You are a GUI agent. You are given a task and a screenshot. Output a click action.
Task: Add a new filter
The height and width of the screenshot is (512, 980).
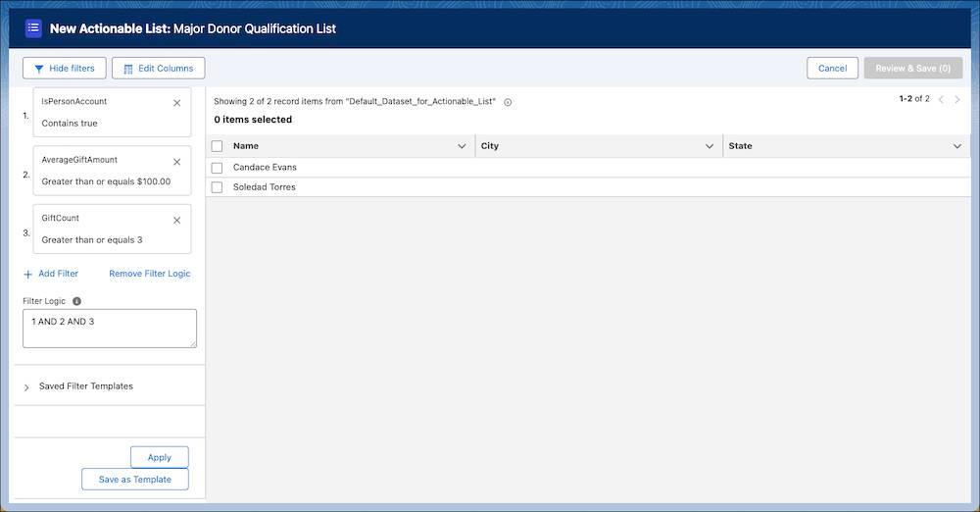point(51,274)
